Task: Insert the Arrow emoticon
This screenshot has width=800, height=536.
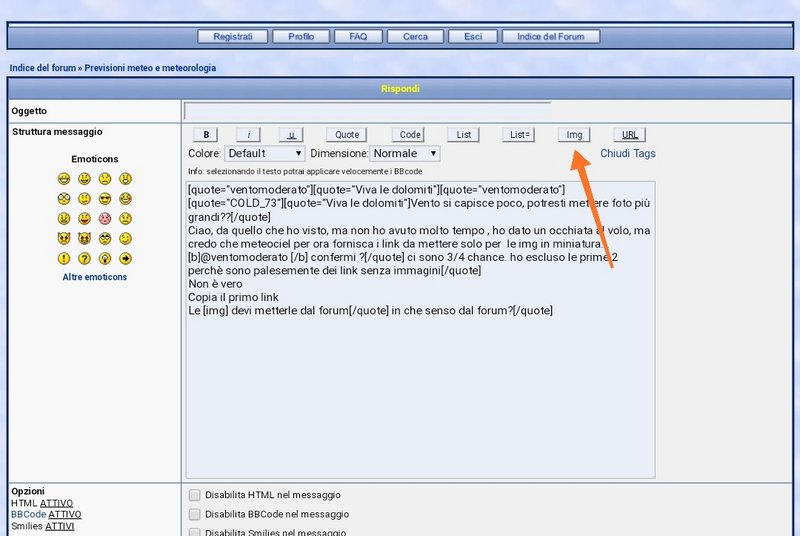Action: click(126, 258)
